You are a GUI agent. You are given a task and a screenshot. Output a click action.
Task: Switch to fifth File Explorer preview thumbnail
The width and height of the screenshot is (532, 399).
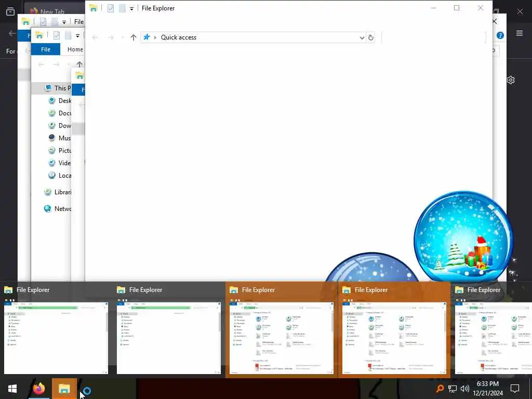pos(491,329)
